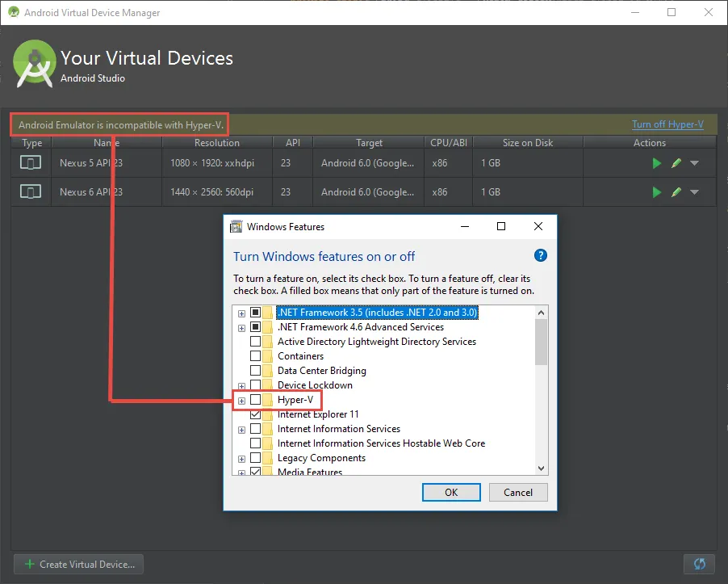Enable Active Directory Lightweight Directory Services
This screenshot has height=584, width=728.
click(255, 342)
